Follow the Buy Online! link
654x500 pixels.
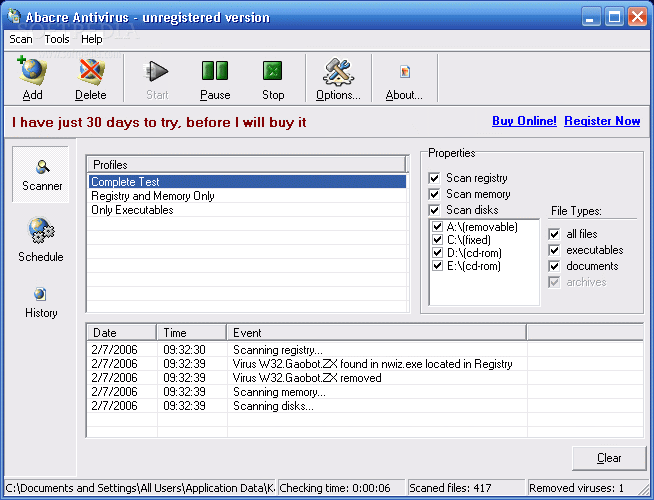coord(524,121)
